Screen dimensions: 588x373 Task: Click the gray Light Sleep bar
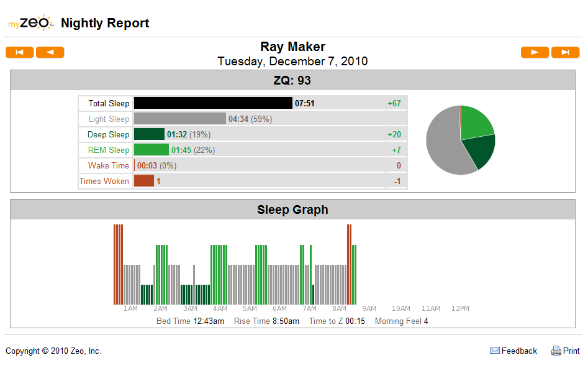[180, 119]
